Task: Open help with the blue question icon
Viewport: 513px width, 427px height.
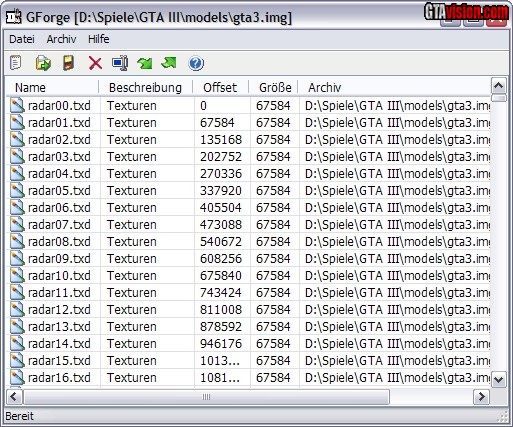Action: click(x=196, y=63)
